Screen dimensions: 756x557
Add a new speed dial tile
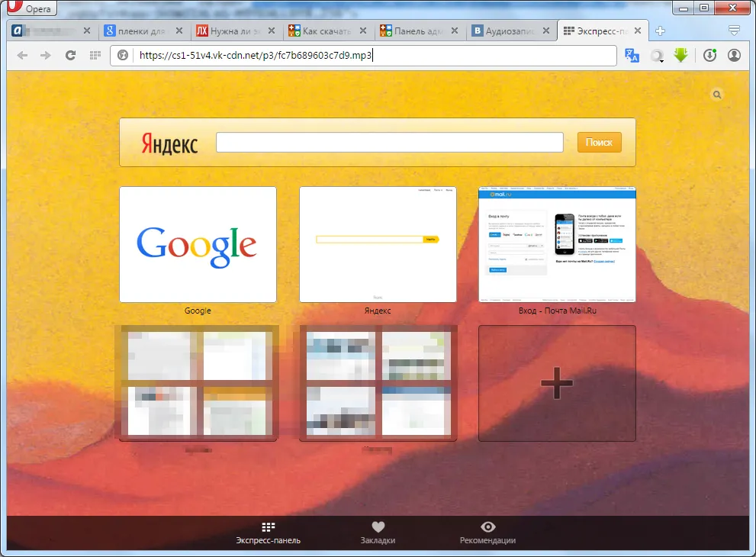pyautogui.click(x=556, y=383)
